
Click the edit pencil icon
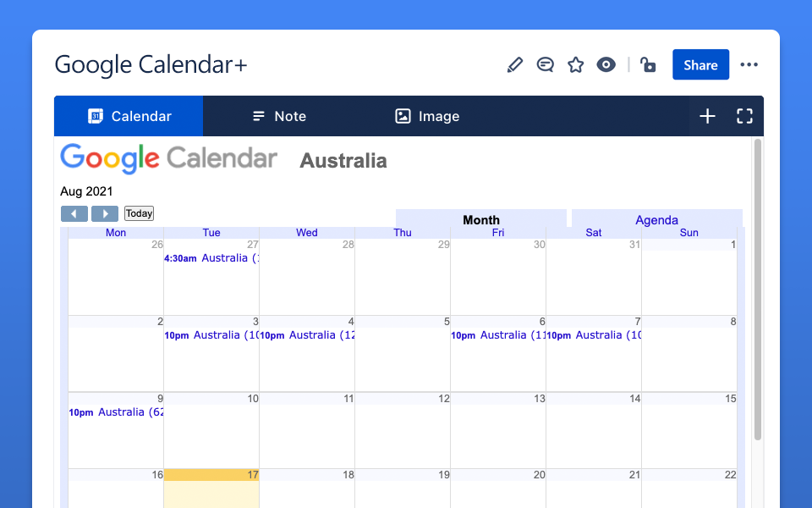coord(515,65)
